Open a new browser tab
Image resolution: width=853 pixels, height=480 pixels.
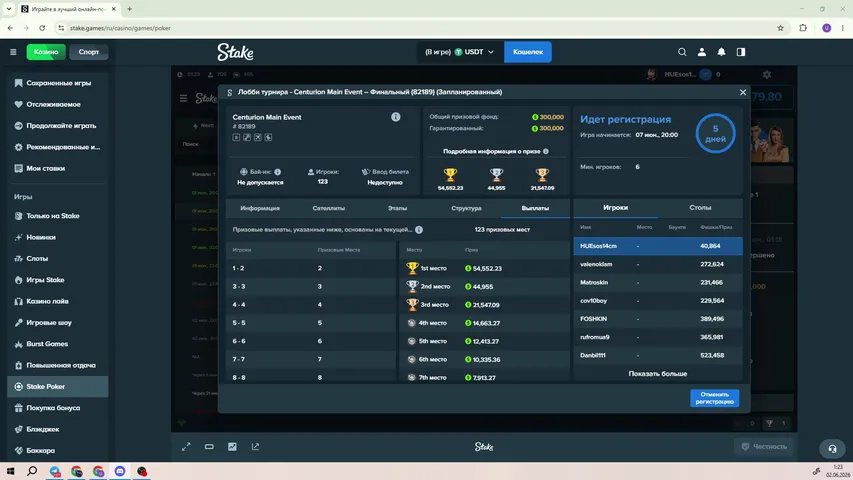(x=129, y=9)
